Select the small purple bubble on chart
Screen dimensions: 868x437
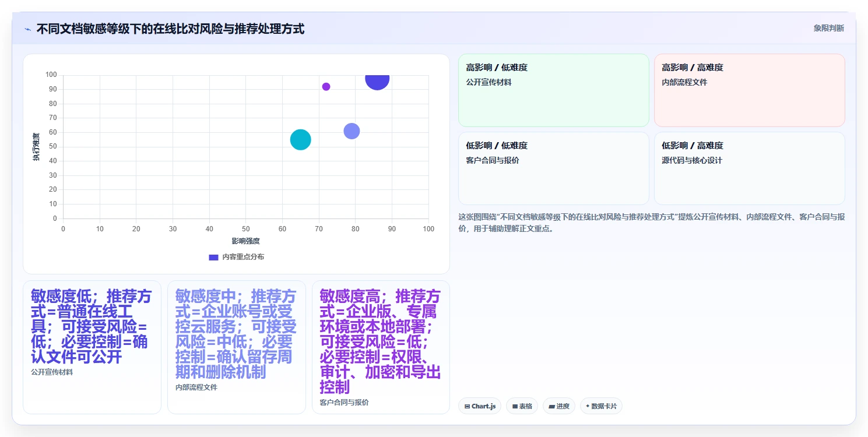point(326,87)
